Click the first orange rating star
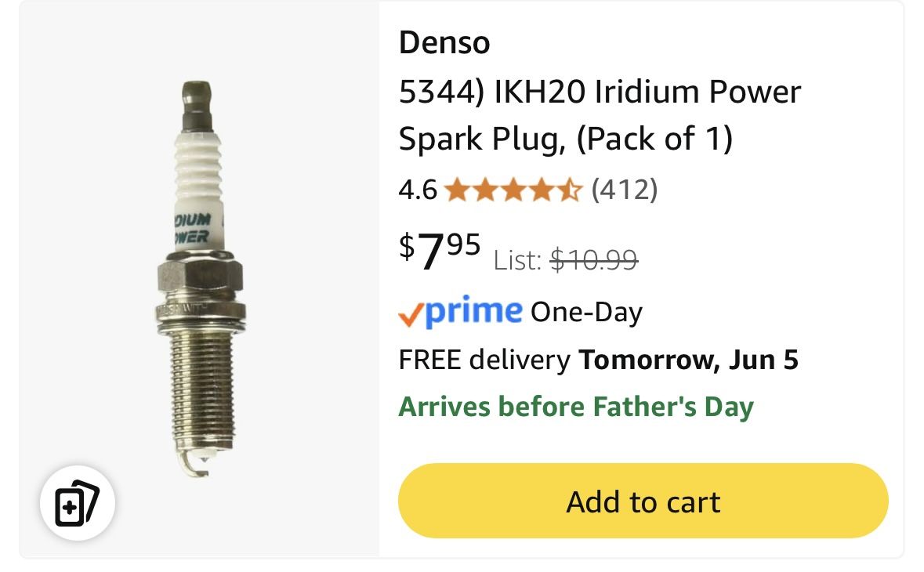 click(x=456, y=190)
